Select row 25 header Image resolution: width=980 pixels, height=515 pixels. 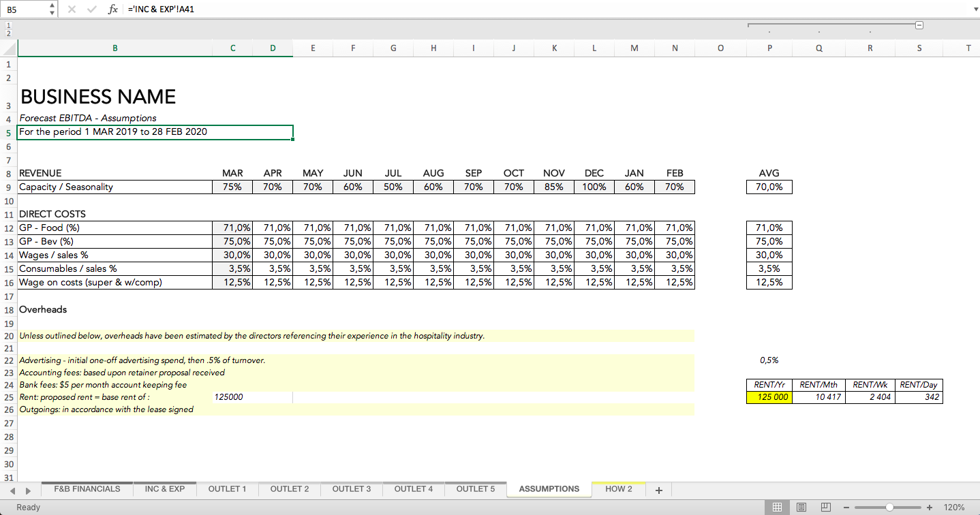coord(8,397)
